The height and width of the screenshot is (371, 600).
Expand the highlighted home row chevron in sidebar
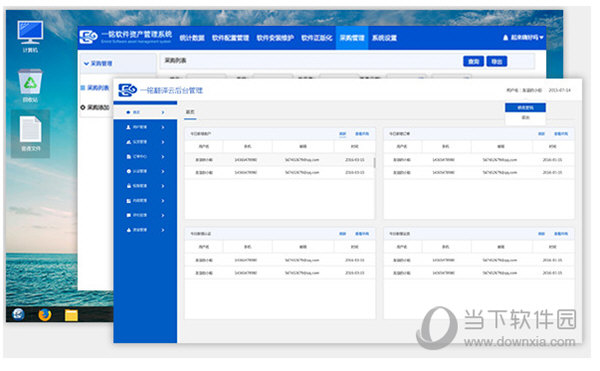pyautogui.click(x=163, y=112)
